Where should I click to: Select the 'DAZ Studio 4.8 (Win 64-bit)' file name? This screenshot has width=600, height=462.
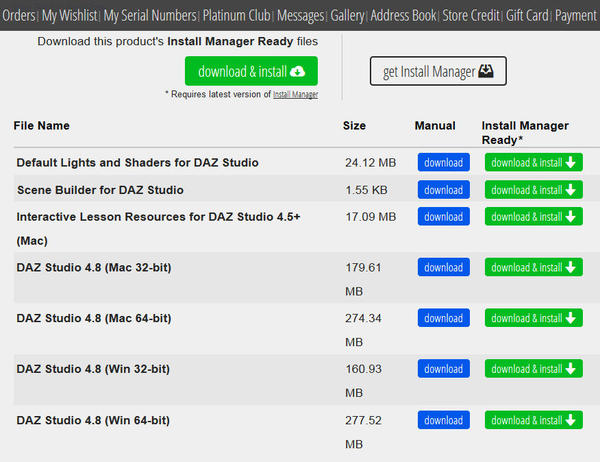coord(93,420)
